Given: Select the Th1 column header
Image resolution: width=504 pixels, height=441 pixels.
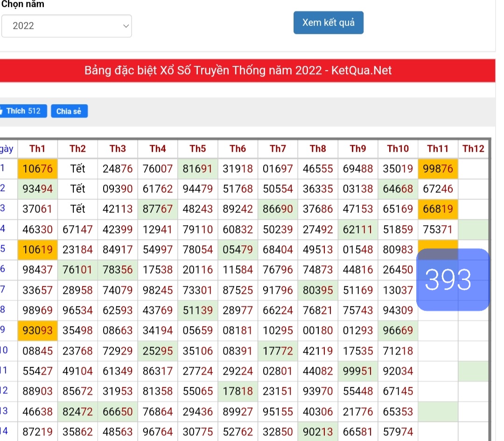Looking at the screenshot, I should click(x=37, y=149).
